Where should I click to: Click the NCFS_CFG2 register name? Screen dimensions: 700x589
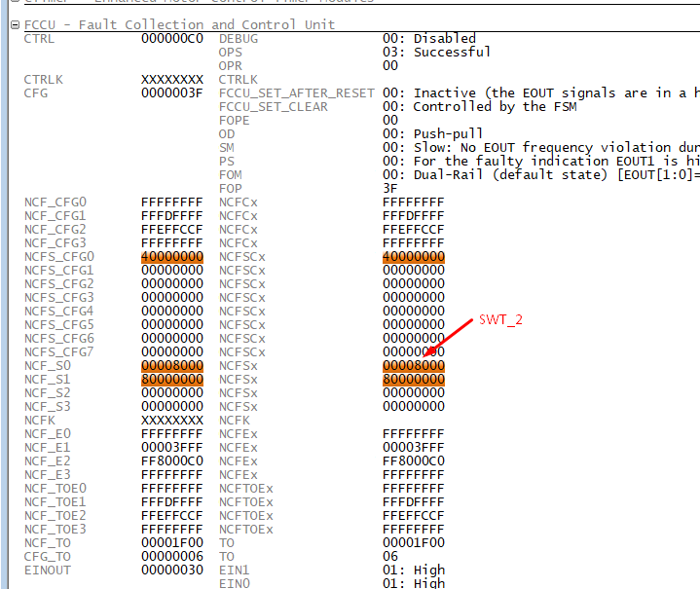pyautogui.click(x=59, y=284)
